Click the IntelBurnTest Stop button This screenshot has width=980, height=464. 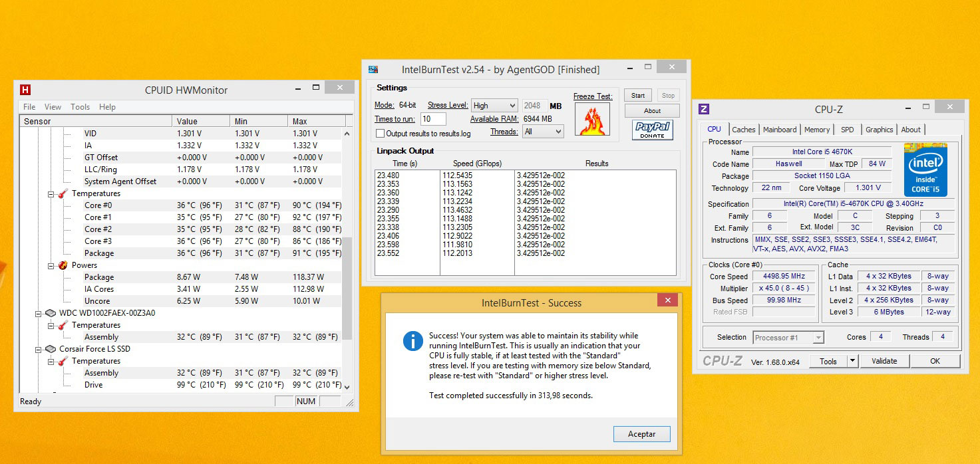pyautogui.click(x=668, y=96)
